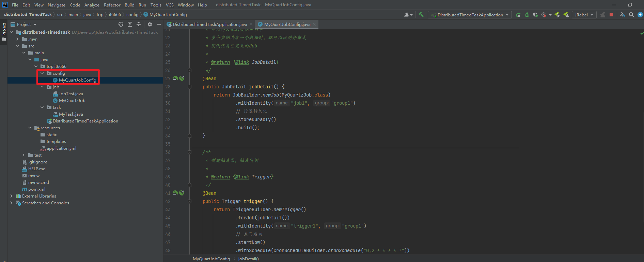Expand the .mvn folder
This screenshot has width=644, height=262.
pos(18,39)
